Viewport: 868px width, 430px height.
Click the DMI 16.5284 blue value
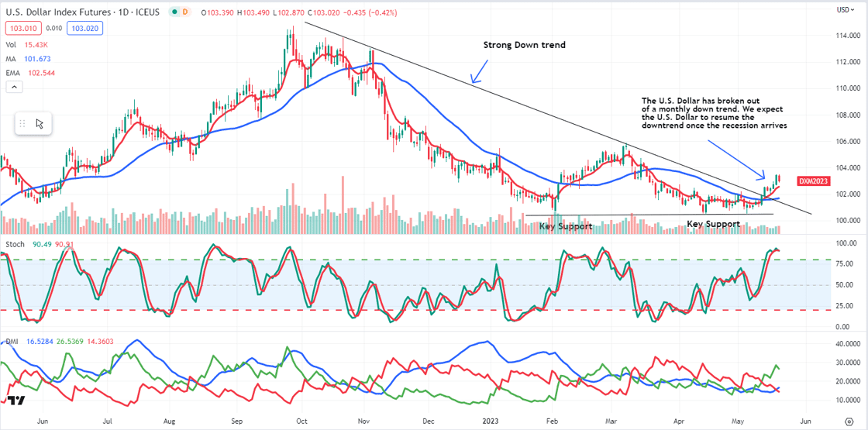tap(38, 342)
